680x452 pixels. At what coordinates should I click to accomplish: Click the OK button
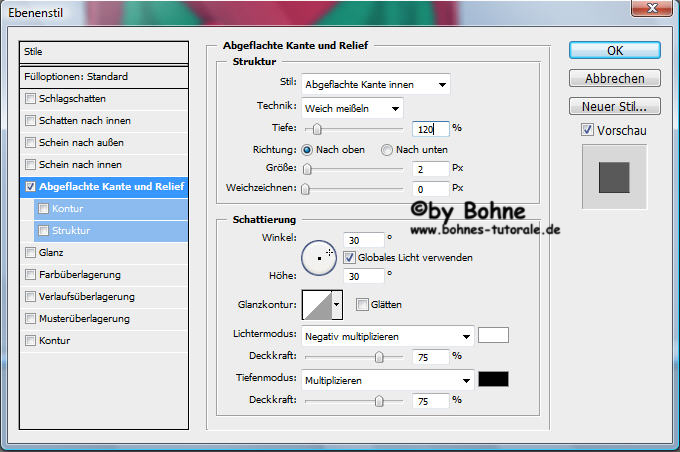click(614, 50)
